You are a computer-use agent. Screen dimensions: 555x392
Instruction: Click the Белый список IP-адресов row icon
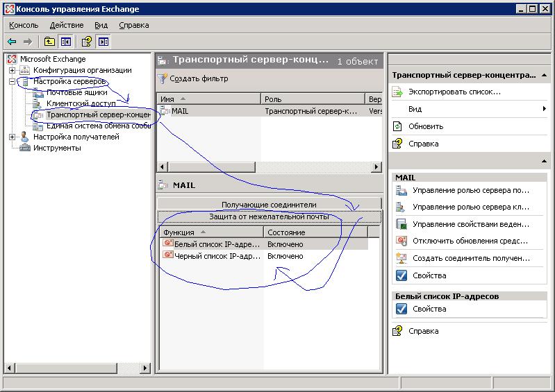(x=168, y=244)
